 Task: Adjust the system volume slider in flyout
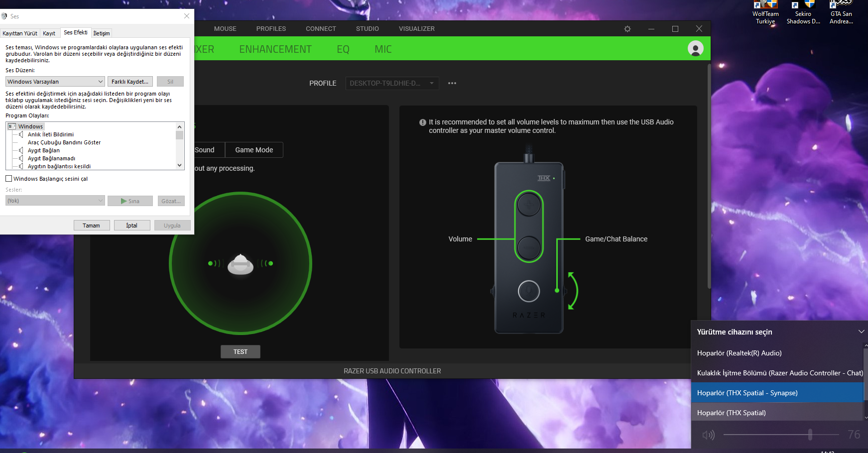(x=781, y=435)
